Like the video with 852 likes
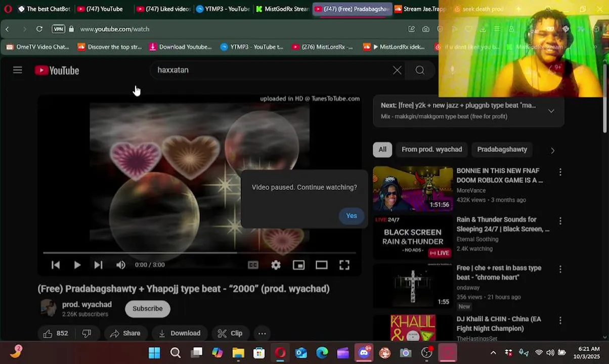This screenshot has width=609, height=364. point(56,333)
